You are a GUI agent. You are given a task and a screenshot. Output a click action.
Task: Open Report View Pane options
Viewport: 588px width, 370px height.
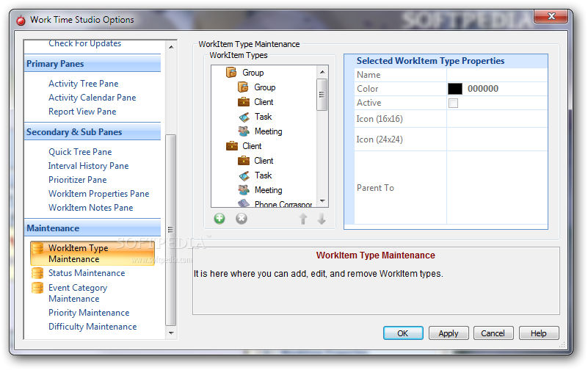tap(82, 112)
